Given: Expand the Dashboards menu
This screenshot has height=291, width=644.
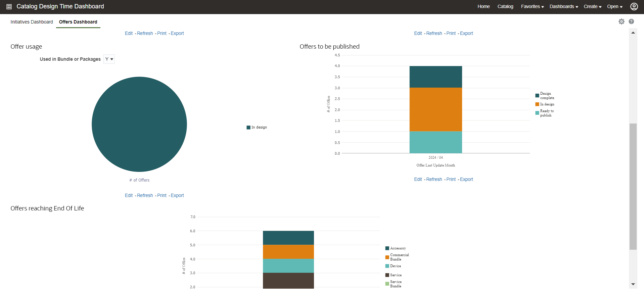Looking at the screenshot, I should tap(564, 6).
